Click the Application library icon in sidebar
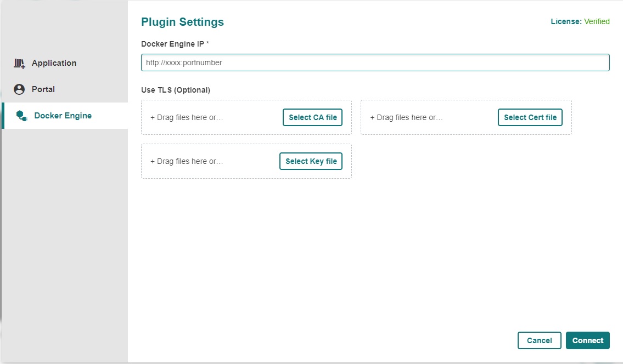 point(20,64)
